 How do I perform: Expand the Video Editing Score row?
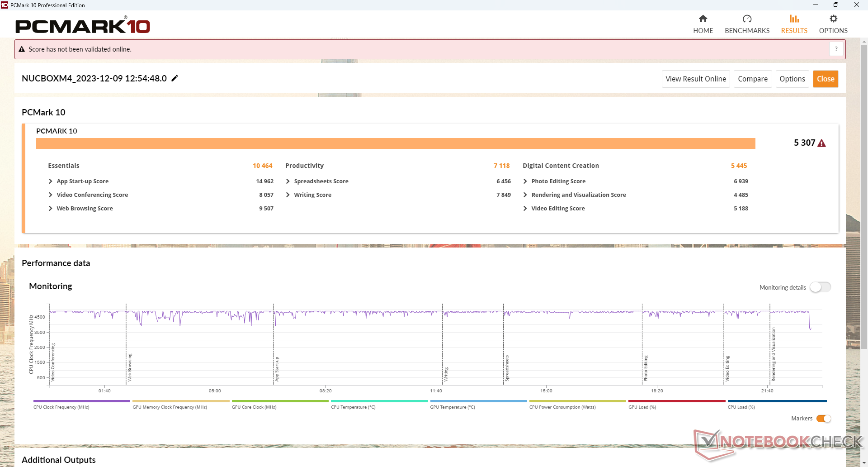[525, 209]
